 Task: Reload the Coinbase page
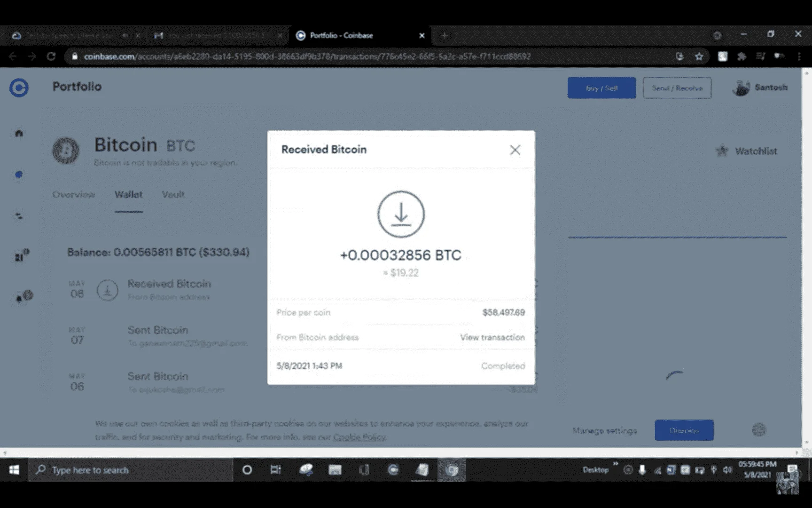(51, 56)
